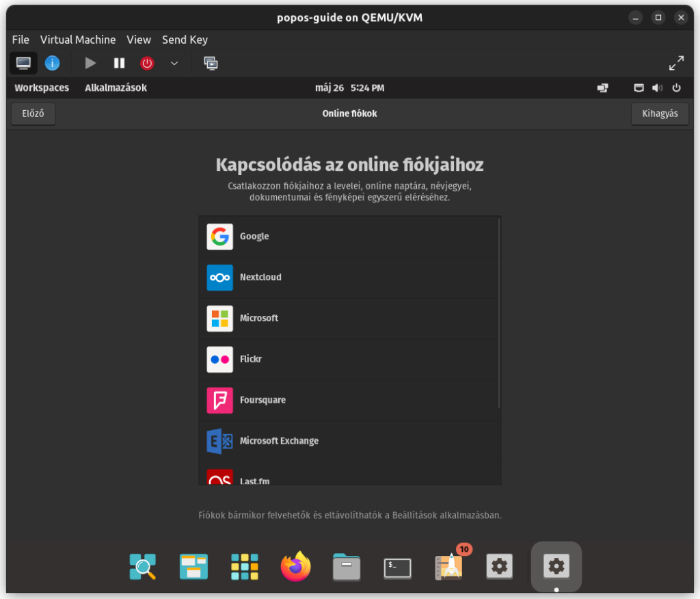Viewport: 700px width, 599px height.
Task: Open the date and time panel
Action: point(349,88)
